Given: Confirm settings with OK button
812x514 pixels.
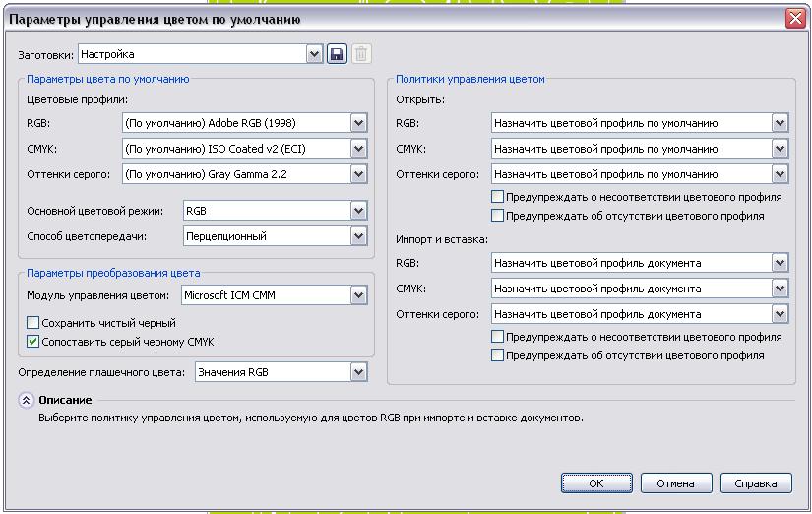Looking at the screenshot, I should tap(596, 483).
